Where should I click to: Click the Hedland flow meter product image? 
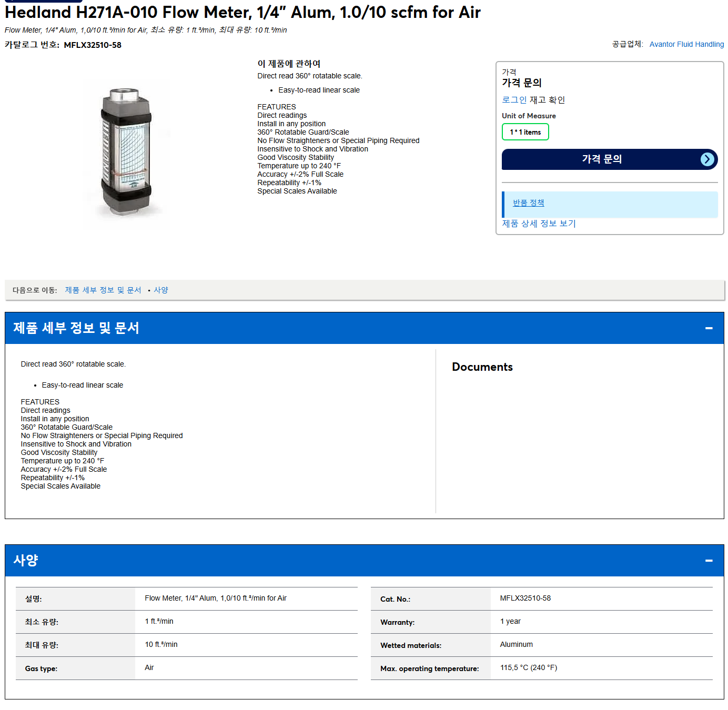[x=126, y=153]
